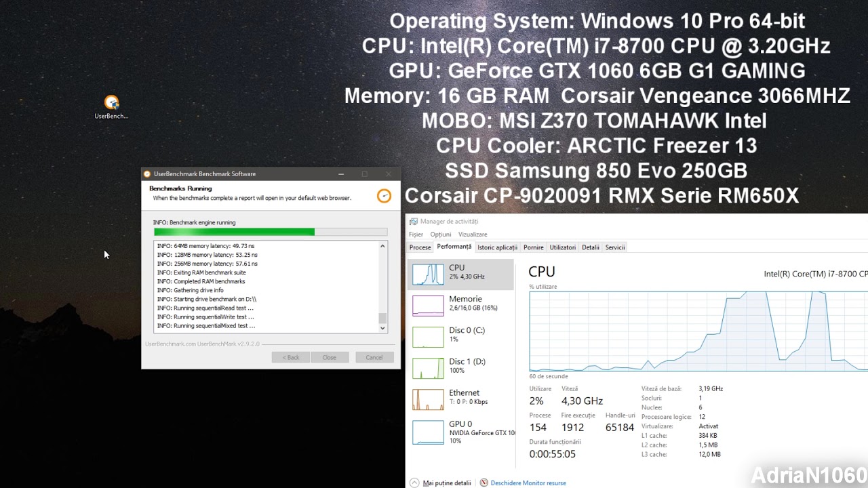The height and width of the screenshot is (488, 868).
Task: Click the Viteză de bază value 3,19 GHz
Action: 711,389
